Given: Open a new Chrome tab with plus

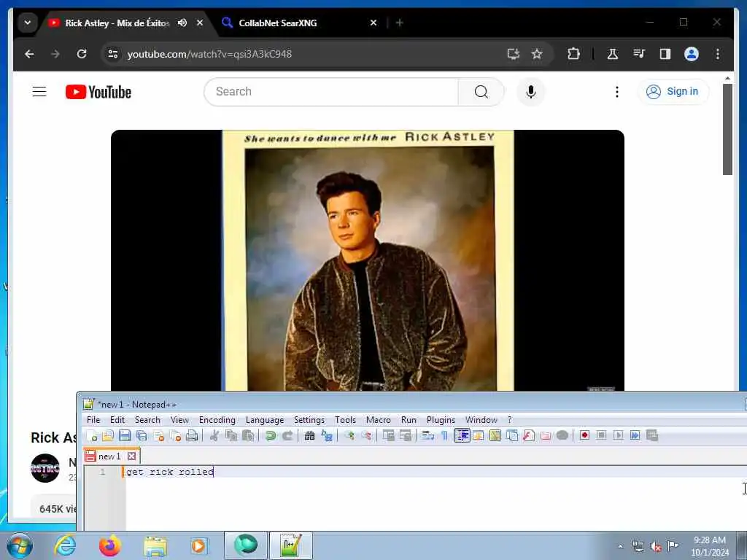Looking at the screenshot, I should (x=399, y=23).
